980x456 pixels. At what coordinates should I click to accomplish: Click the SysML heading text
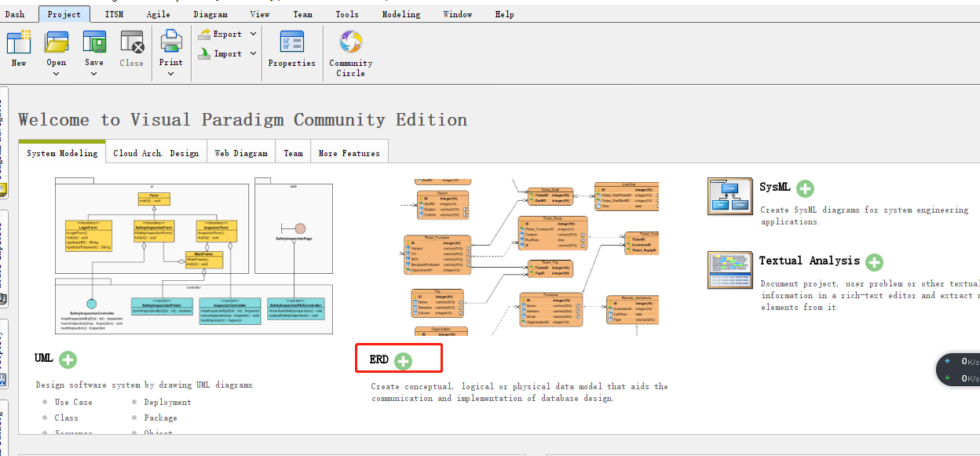pos(775,187)
